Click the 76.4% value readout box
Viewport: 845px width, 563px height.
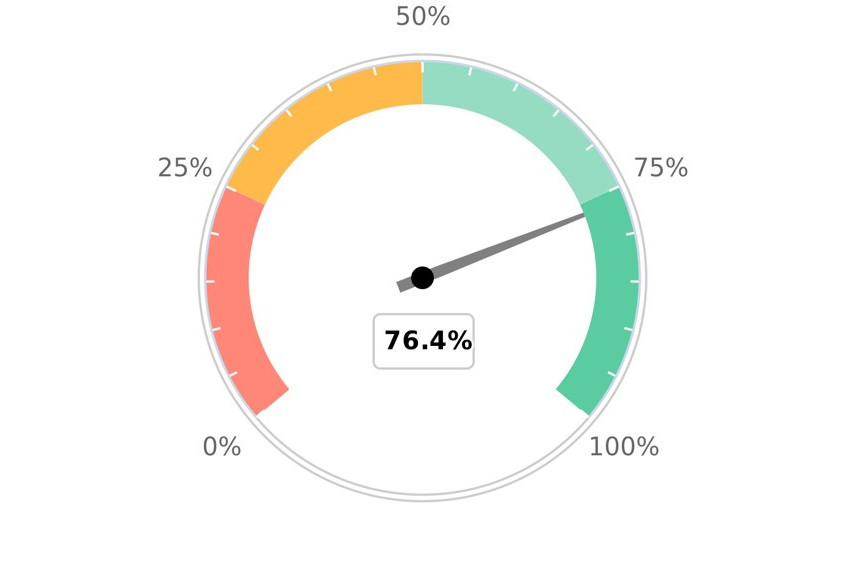pos(424,341)
